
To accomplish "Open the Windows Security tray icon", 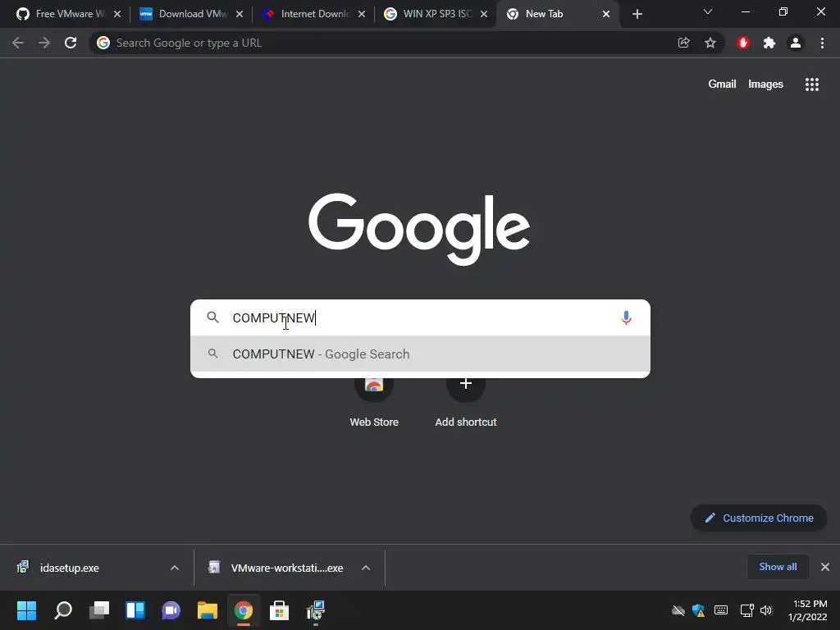I will pos(698,610).
